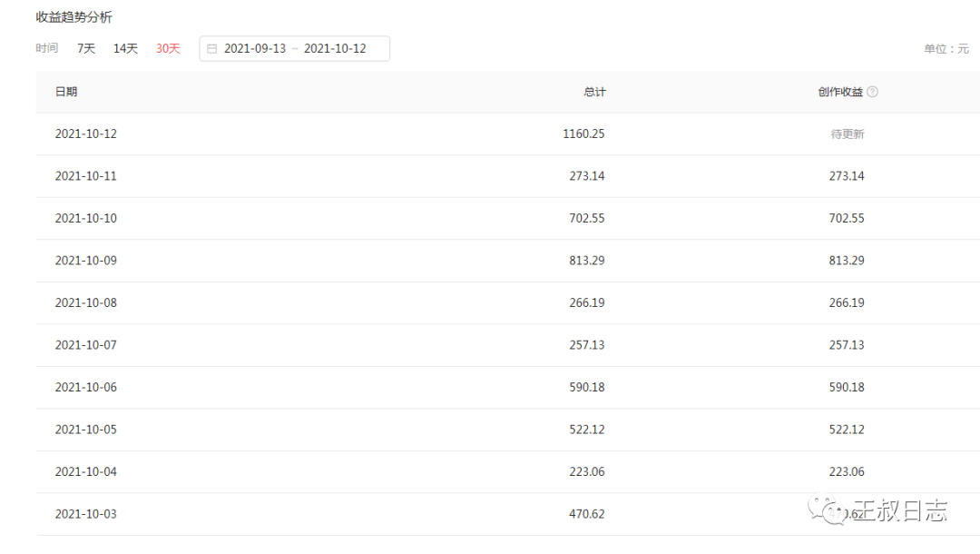Click start date 2021-09-13
This screenshot has height=554, width=980.
[x=255, y=48]
